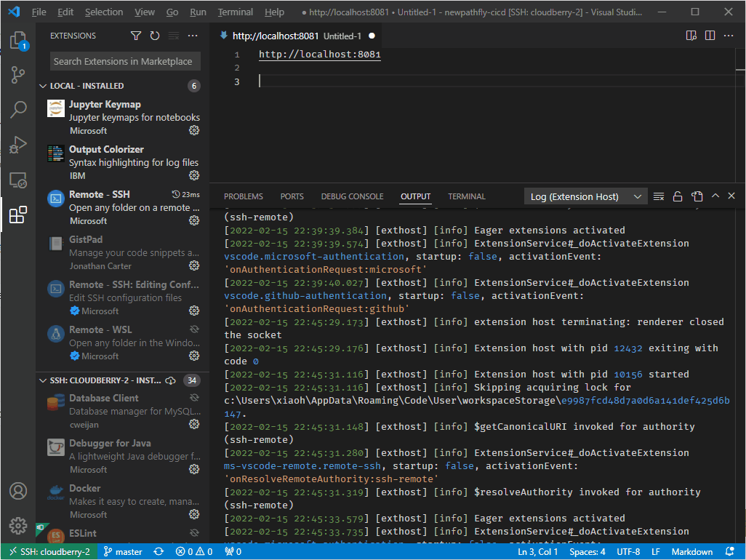Open the Search view

click(x=18, y=109)
